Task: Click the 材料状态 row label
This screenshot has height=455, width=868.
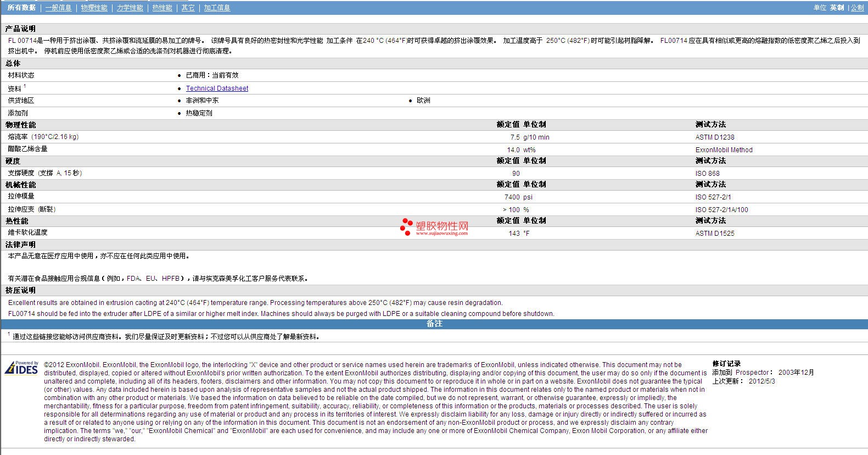Action: pyautogui.click(x=21, y=75)
